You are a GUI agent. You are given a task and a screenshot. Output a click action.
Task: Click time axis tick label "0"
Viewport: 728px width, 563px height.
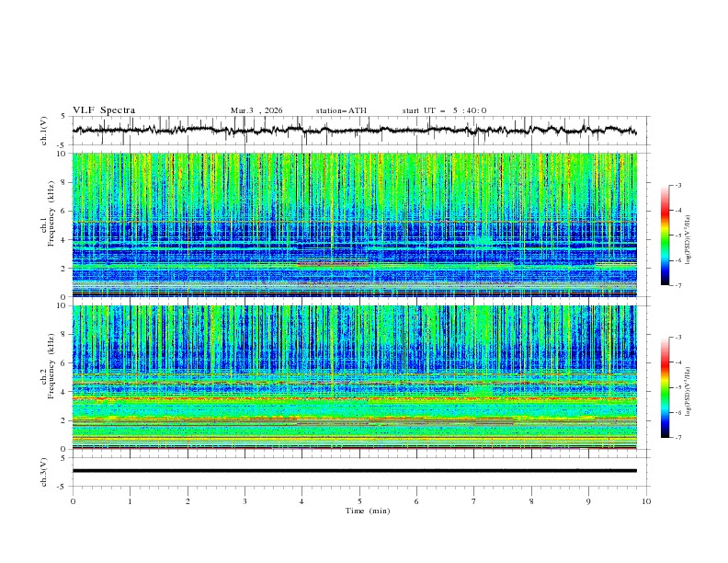pos(73,501)
